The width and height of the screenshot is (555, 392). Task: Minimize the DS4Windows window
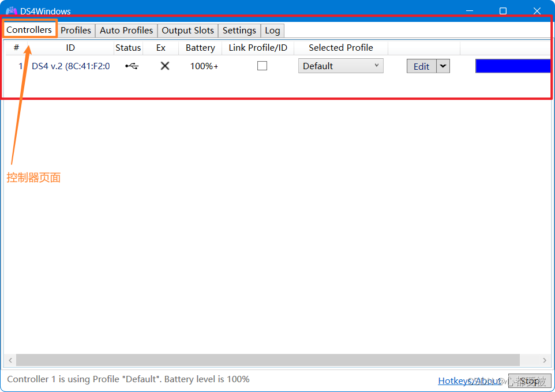point(470,11)
